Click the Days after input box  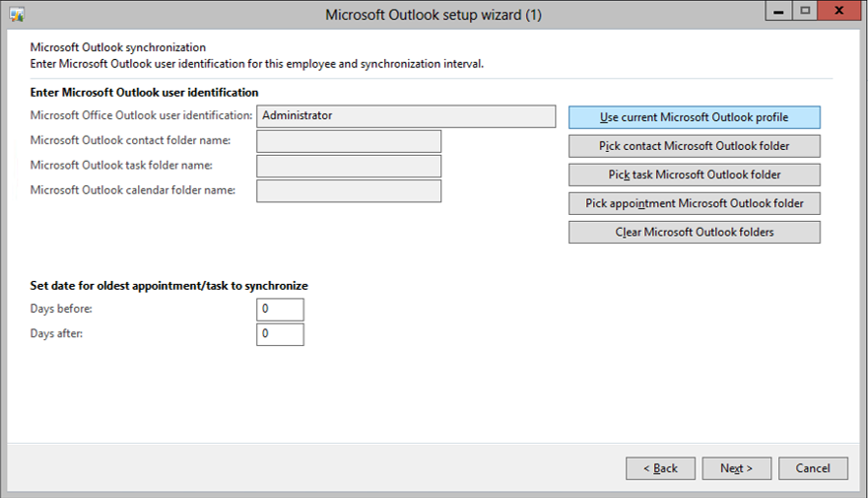pyautogui.click(x=280, y=334)
